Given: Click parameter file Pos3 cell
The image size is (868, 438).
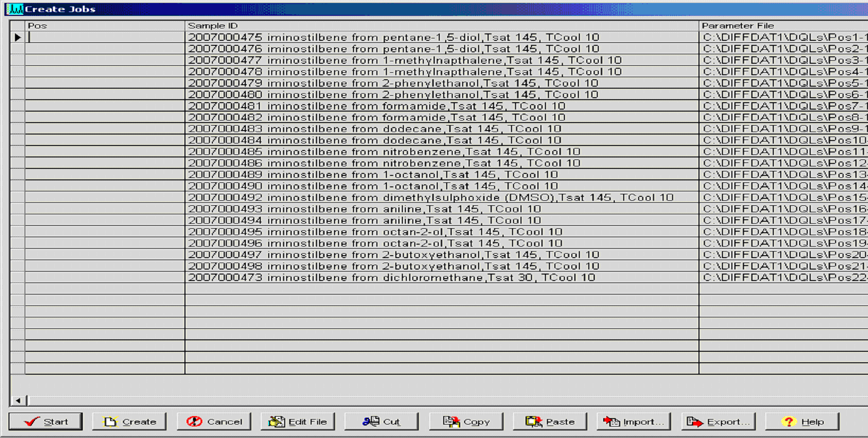Looking at the screenshot, I should pyautogui.click(x=784, y=60).
